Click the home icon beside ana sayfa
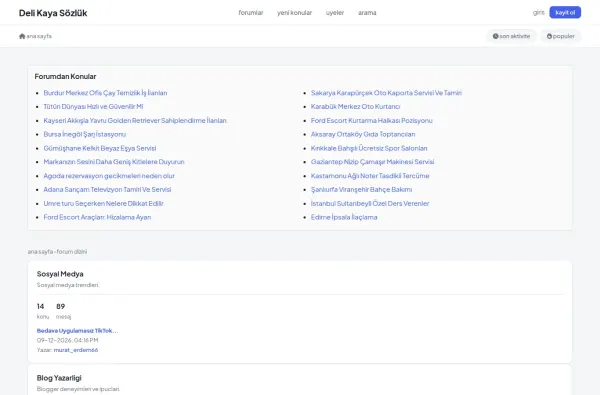This screenshot has height=395, width=600. point(22,36)
